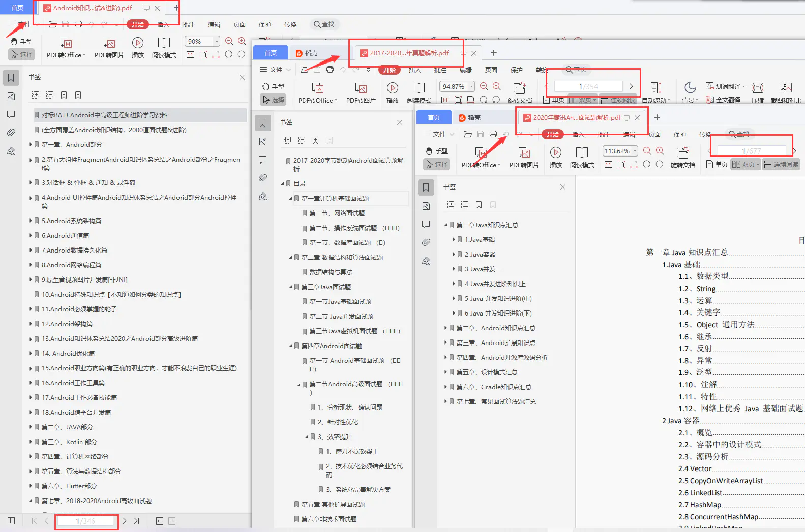Viewport: 805px width, 532px height.
Task: Open thumbnail sidebar icon in Android知识 window
Action: 11,96
